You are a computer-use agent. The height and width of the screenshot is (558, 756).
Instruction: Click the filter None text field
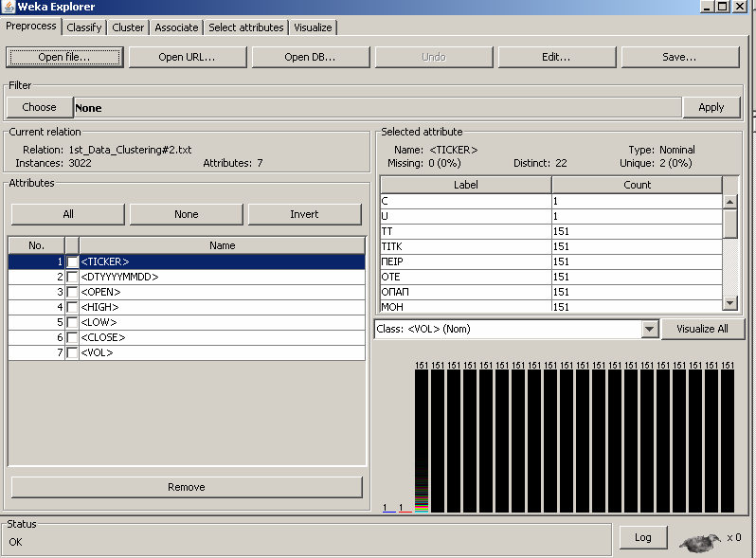(x=377, y=108)
